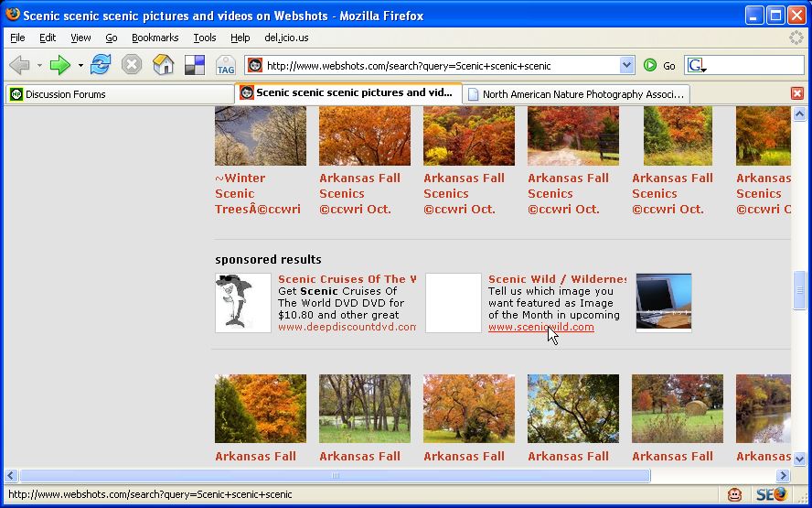Click the vertical scrollbar down arrow
812x508 pixels.
(x=799, y=459)
